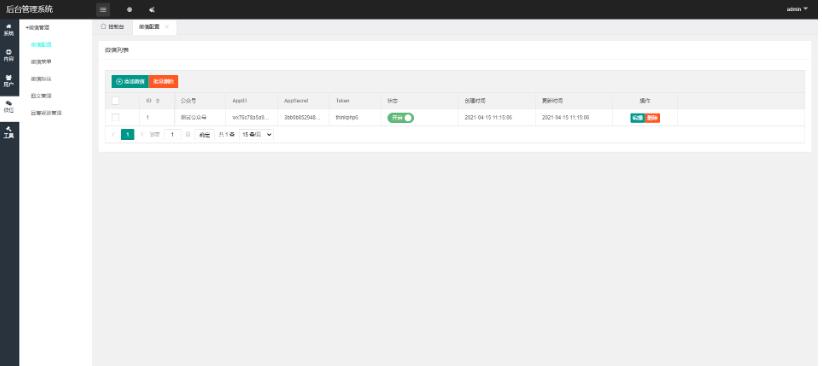822x366 pixels.
Task: Click the green edit button in row 1
Action: tap(637, 118)
